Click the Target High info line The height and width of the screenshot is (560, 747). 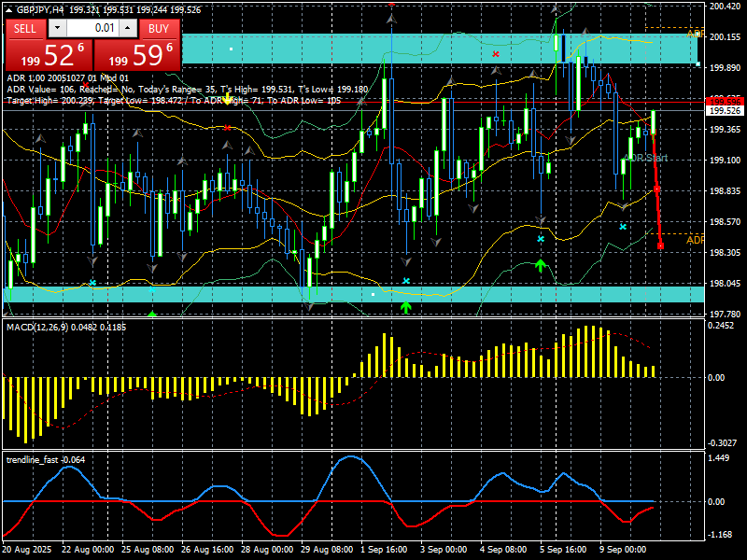point(174,101)
